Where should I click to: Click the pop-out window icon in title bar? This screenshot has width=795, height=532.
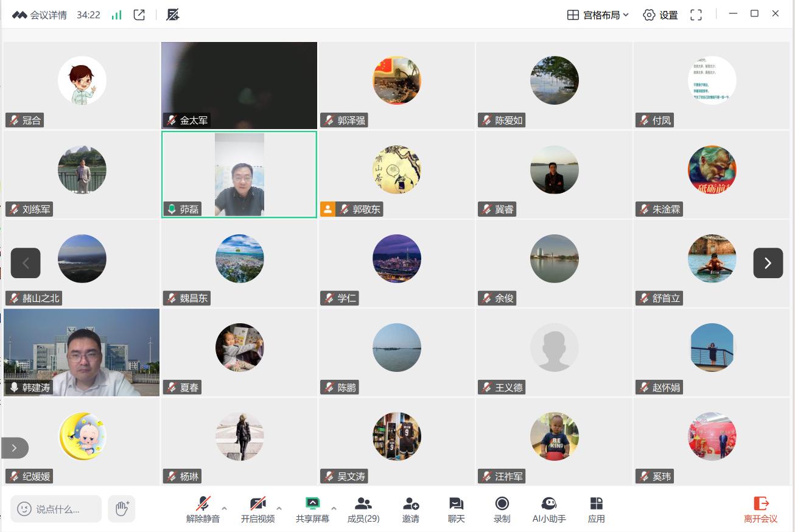(x=139, y=15)
